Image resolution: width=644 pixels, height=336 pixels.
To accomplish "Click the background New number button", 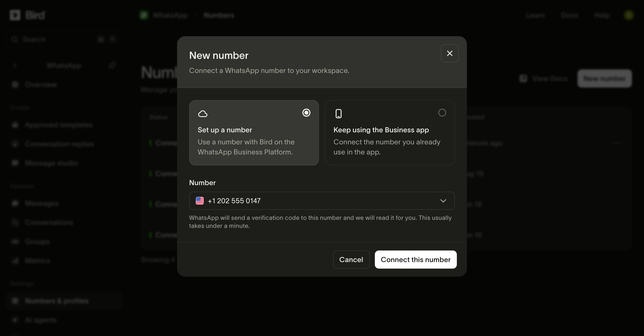I will [605, 78].
